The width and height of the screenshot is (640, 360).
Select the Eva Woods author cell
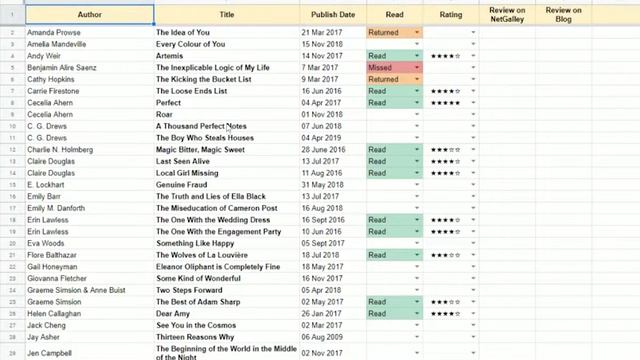point(89,243)
